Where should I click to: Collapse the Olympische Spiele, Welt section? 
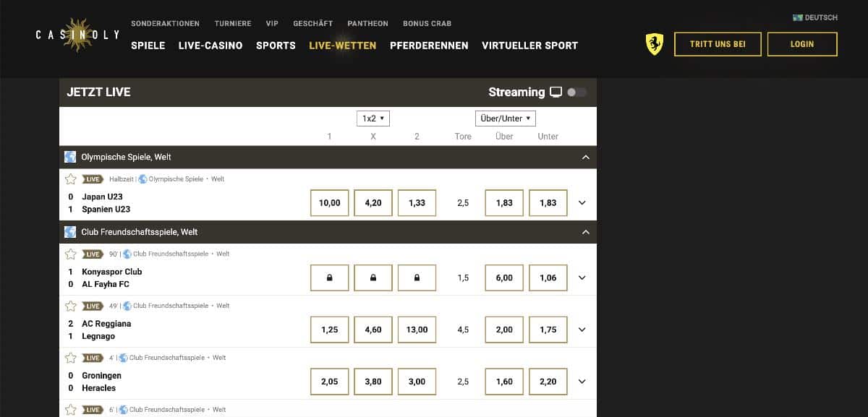(x=586, y=158)
